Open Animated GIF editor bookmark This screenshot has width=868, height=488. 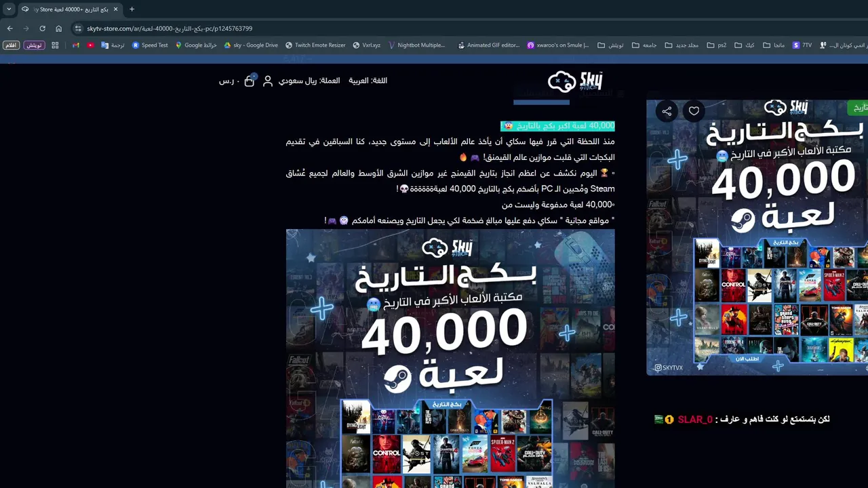(488, 45)
